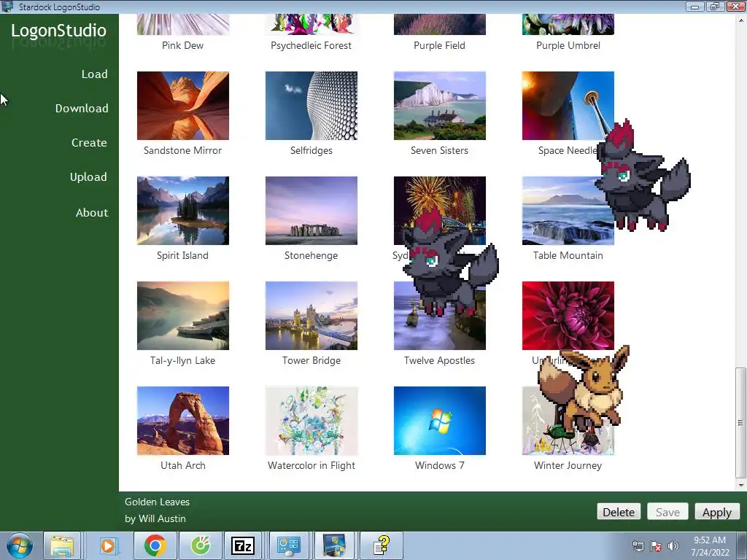Launch Windows Media Player from taskbar

coord(108,545)
